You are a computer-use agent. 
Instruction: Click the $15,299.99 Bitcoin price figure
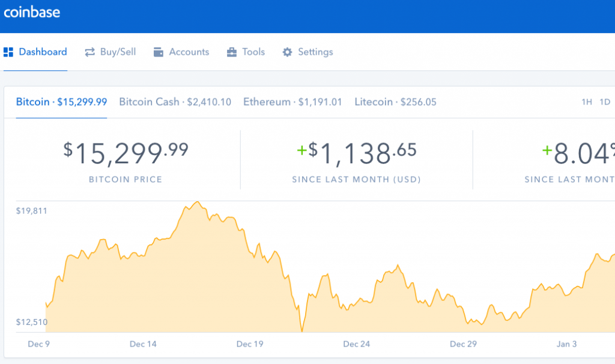tap(126, 153)
